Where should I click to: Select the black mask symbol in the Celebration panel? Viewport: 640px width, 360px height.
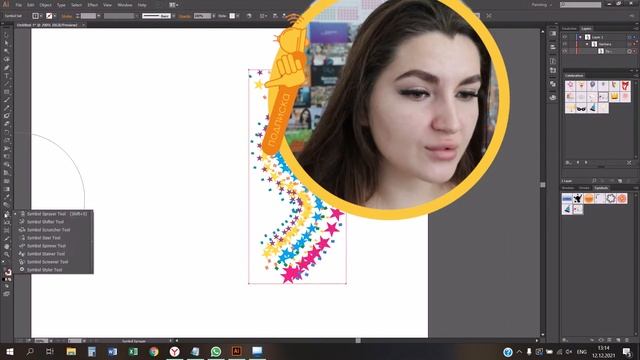[581, 108]
